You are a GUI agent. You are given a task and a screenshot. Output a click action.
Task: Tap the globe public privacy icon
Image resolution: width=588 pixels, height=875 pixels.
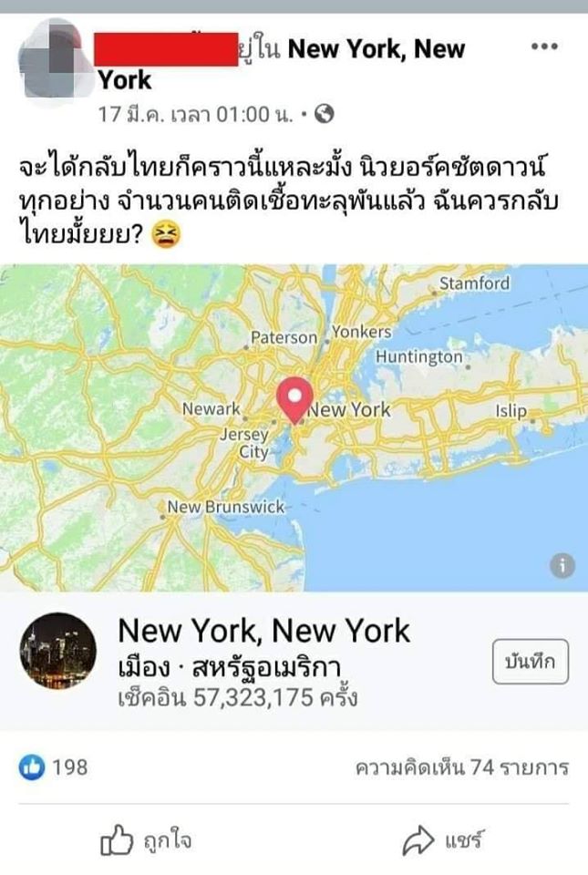pyautogui.click(x=325, y=114)
